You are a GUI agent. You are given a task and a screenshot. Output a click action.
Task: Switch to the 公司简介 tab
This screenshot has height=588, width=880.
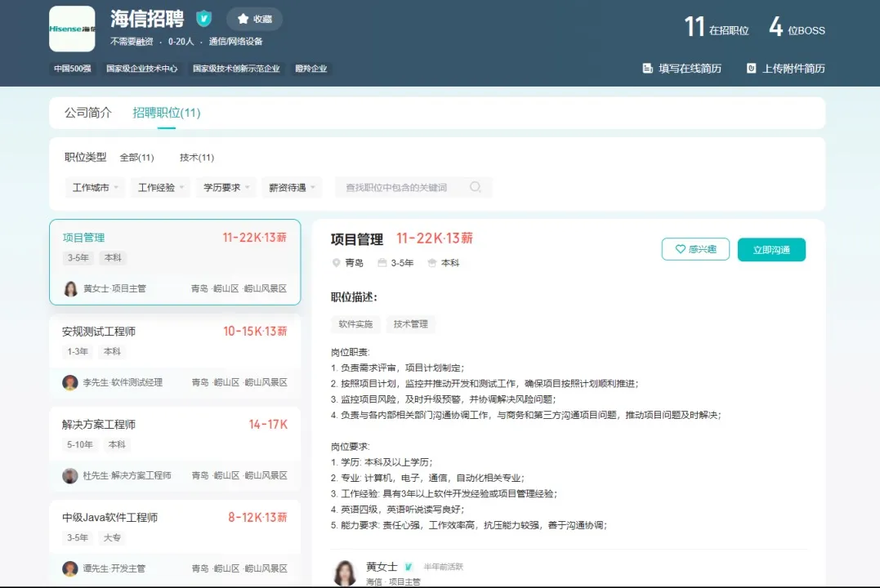point(88,113)
